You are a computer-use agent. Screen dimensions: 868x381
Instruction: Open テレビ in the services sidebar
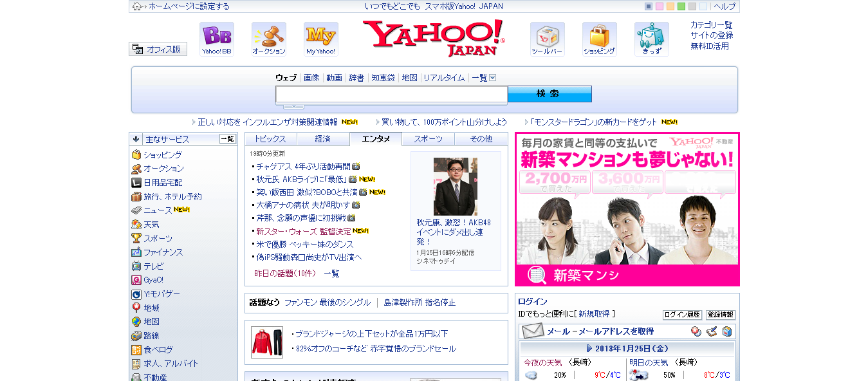pyautogui.click(x=153, y=266)
